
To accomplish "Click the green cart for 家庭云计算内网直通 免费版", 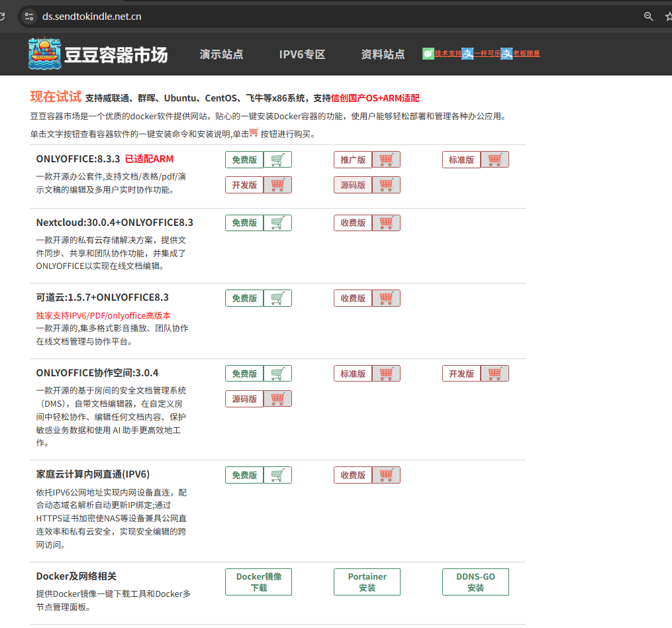I will tap(277, 475).
